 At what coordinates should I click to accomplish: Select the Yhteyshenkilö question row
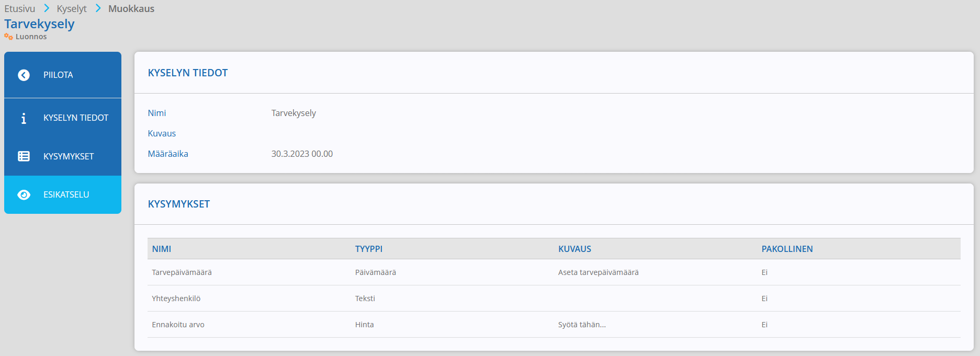coord(554,298)
